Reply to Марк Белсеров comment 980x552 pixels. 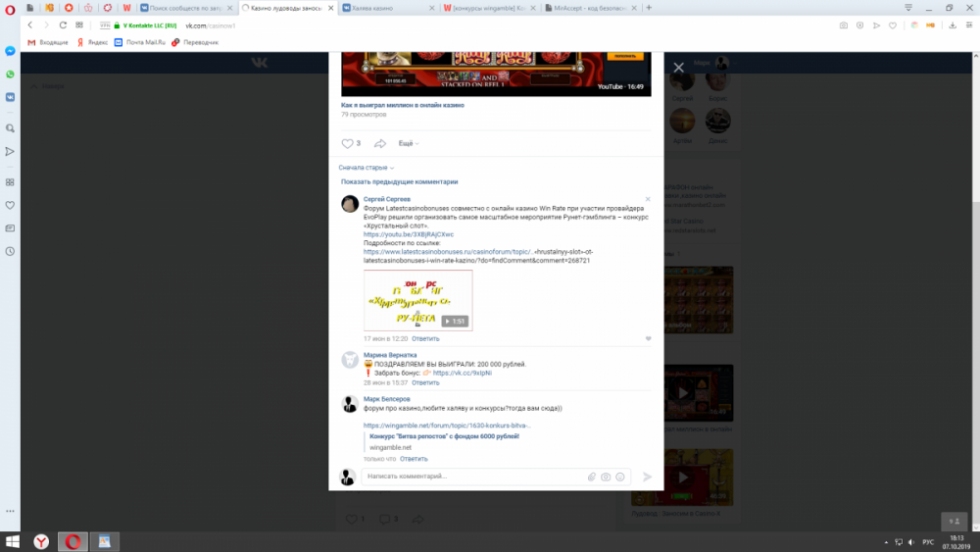pos(414,459)
